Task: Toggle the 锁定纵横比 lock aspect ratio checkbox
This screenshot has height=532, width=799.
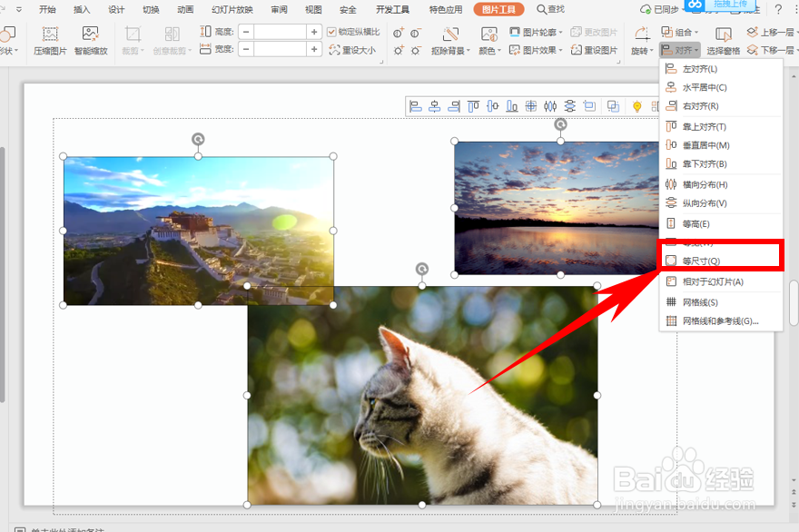Action: click(x=331, y=32)
